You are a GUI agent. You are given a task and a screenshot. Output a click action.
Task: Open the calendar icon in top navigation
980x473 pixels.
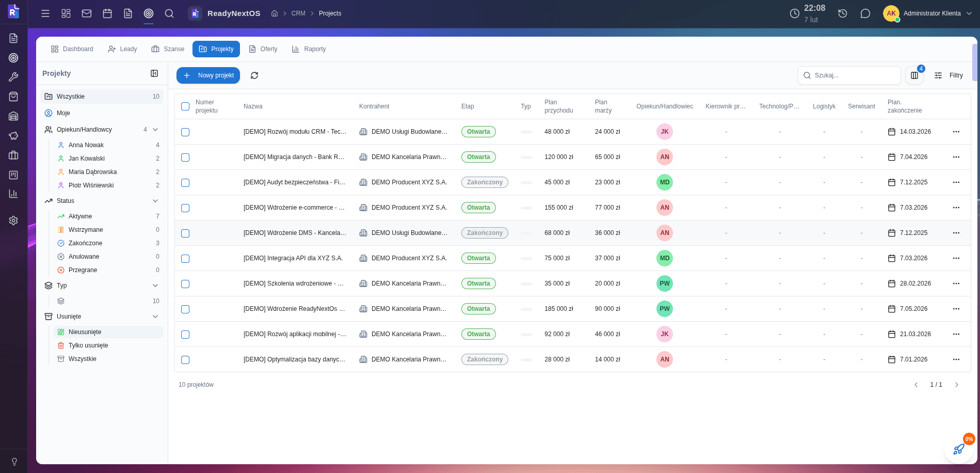point(107,13)
